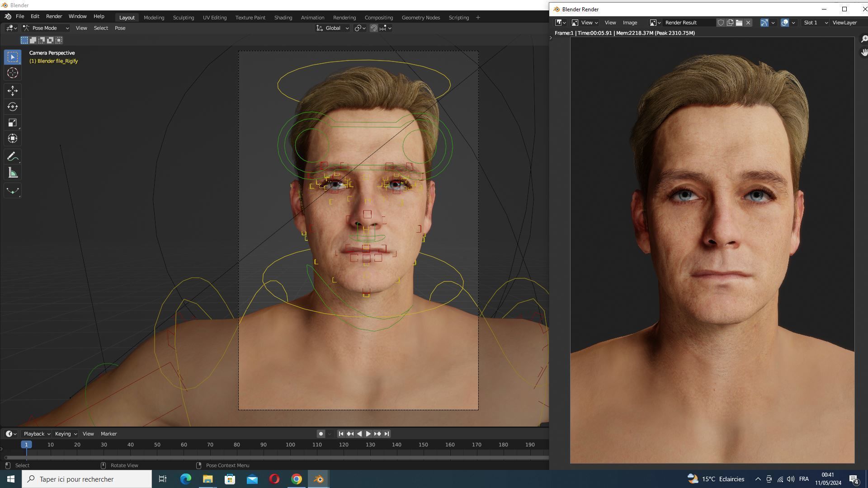Play animation in reverse
The image size is (868, 488).
[x=359, y=434]
